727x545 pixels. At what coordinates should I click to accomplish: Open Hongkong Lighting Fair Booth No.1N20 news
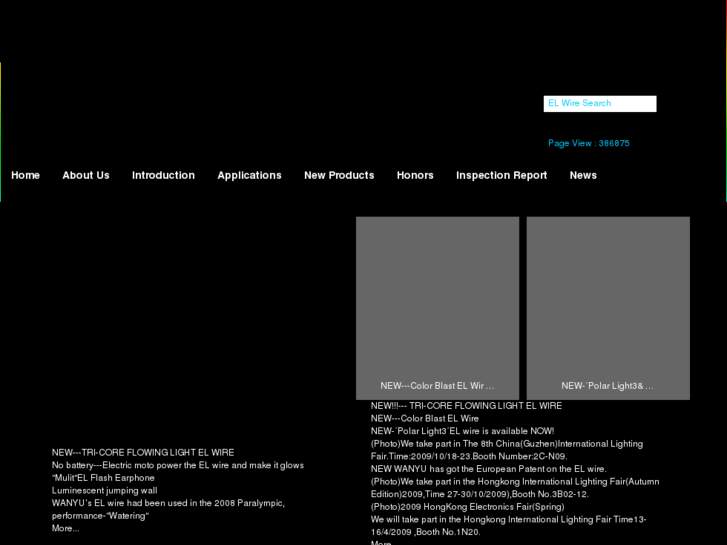[x=509, y=526]
